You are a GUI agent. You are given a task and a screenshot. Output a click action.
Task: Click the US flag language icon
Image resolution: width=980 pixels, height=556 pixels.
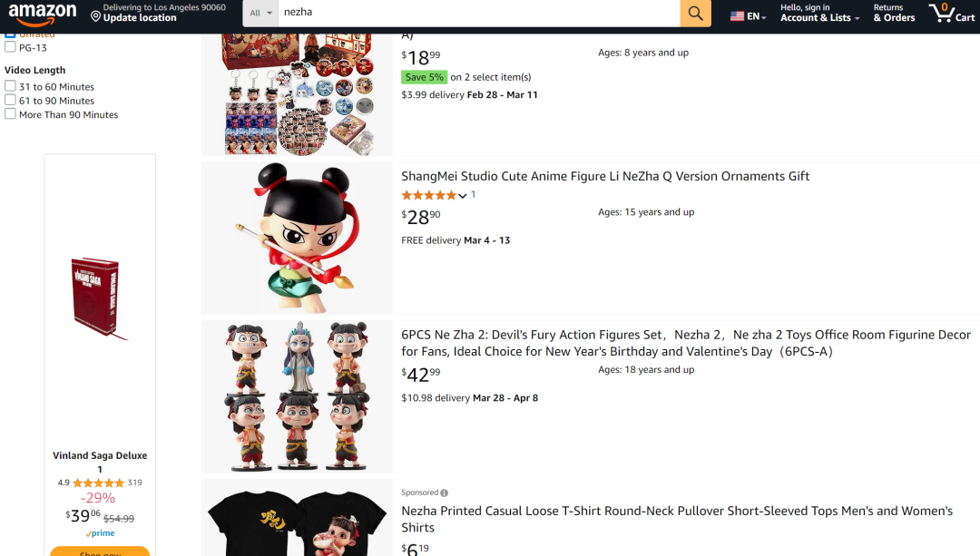click(x=737, y=16)
